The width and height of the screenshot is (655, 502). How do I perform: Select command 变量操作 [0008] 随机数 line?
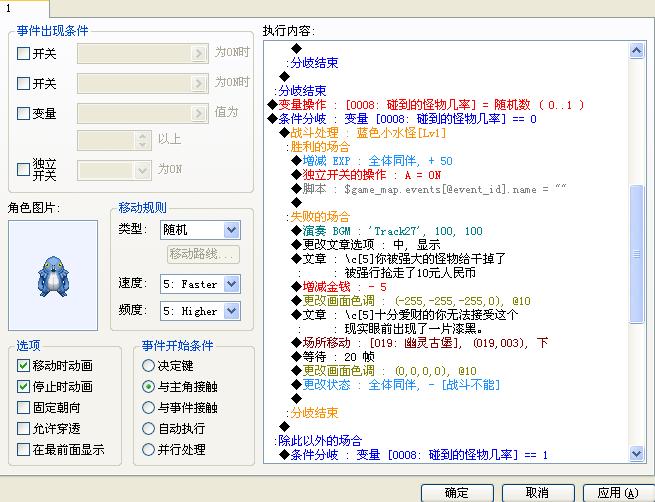tap(426, 104)
